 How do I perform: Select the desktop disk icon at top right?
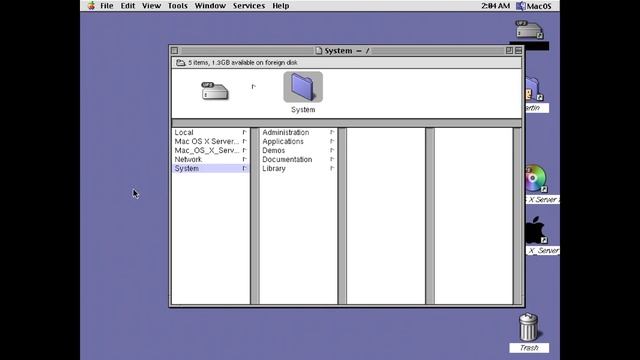pyautogui.click(x=529, y=30)
